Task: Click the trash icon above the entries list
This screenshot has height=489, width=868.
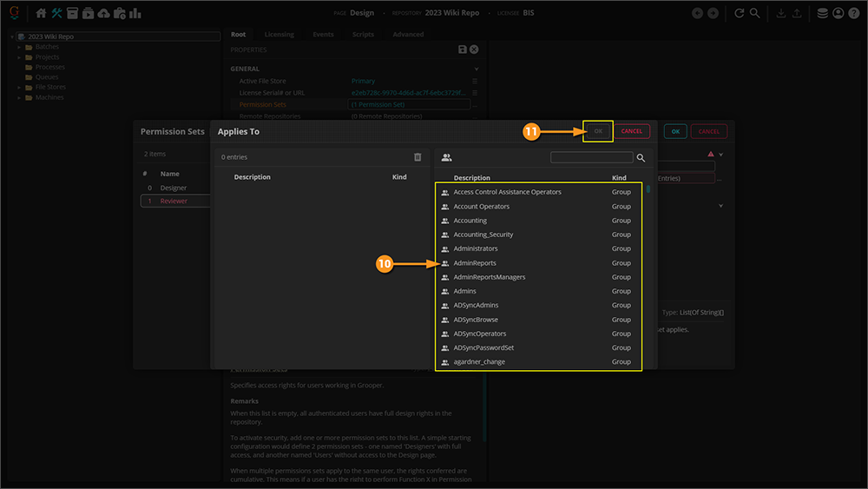Action: (x=418, y=157)
